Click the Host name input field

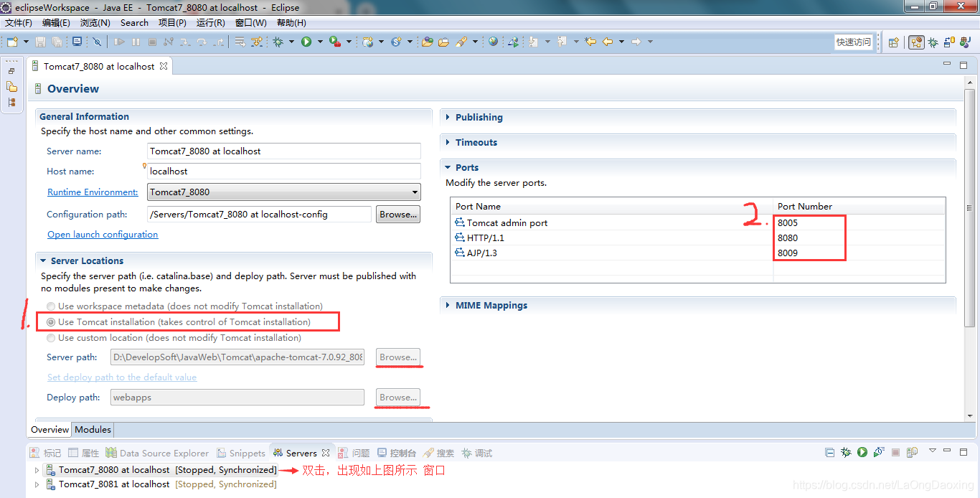pyautogui.click(x=283, y=171)
